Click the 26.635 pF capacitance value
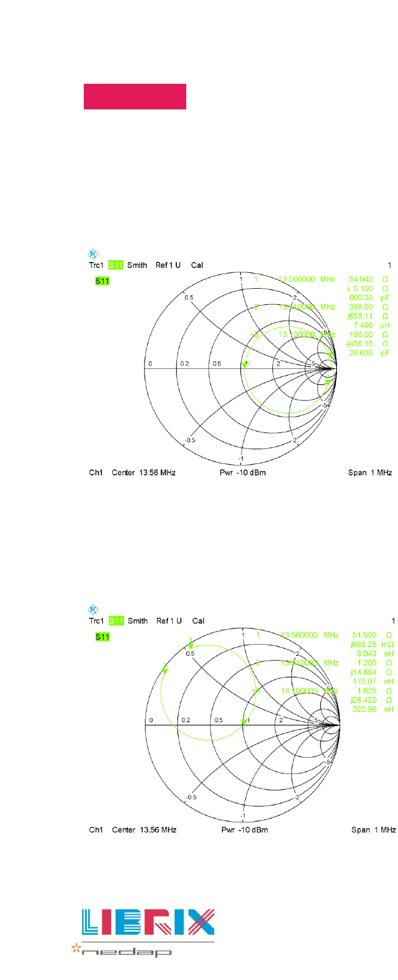Image resolution: width=398 pixels, height=980 pixels. [x=369, y=353]
